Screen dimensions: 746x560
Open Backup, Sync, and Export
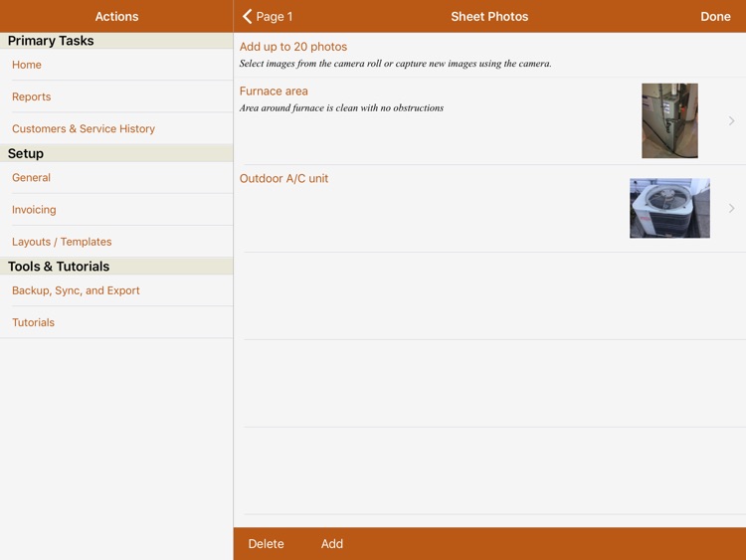(x=116, y=290)
